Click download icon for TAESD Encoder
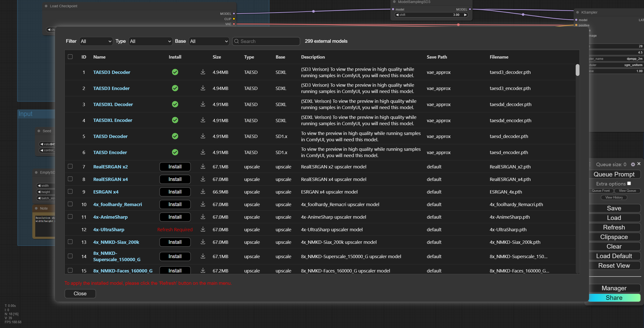Screen dimensions: 644x328 (203, 152)
